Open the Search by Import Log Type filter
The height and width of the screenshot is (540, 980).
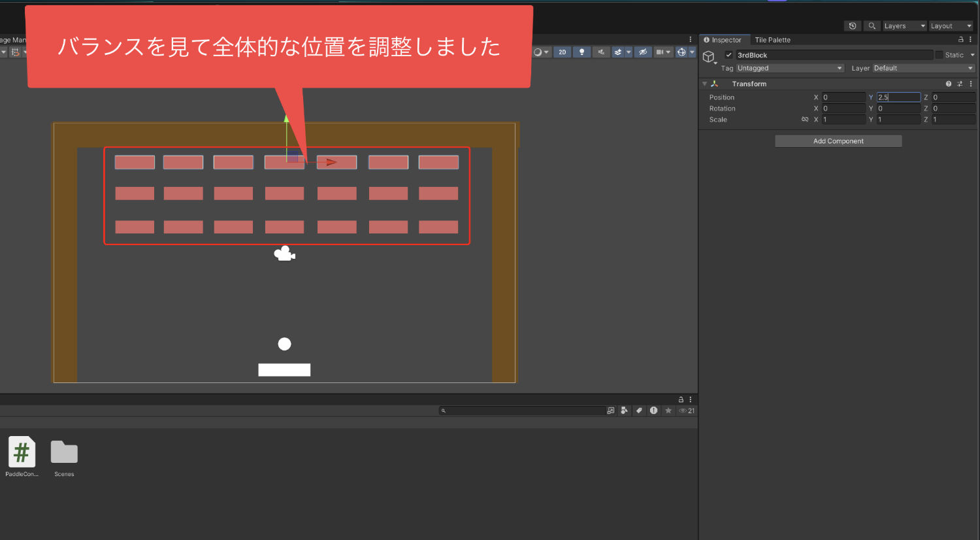[x=653, y=411]
